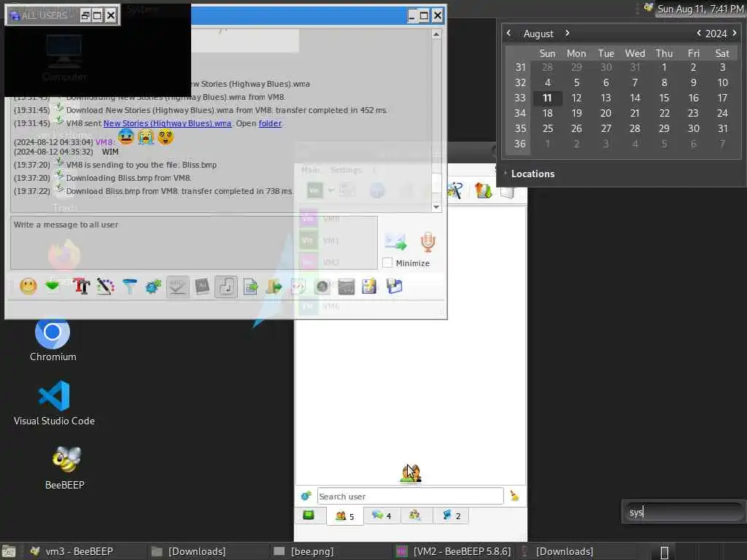The width and height of the screenshot is (747, 560).
Task: Record voice message with microphone icon
Action: pyautogui.click(x=427, y=242)
